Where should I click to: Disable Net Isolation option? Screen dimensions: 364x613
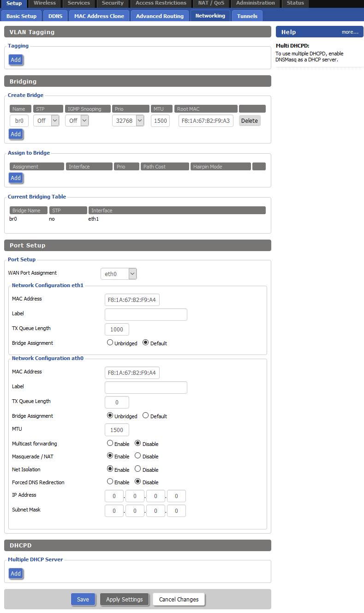137,469
